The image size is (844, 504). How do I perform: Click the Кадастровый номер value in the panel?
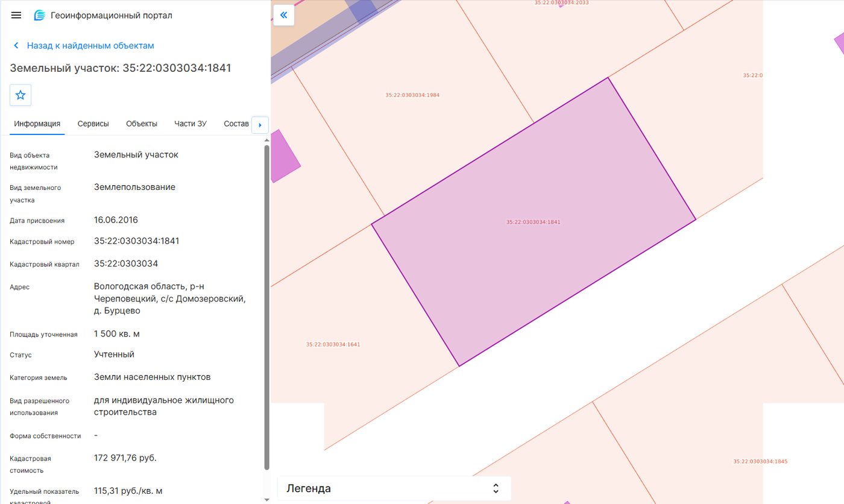(x=137, y=241)
